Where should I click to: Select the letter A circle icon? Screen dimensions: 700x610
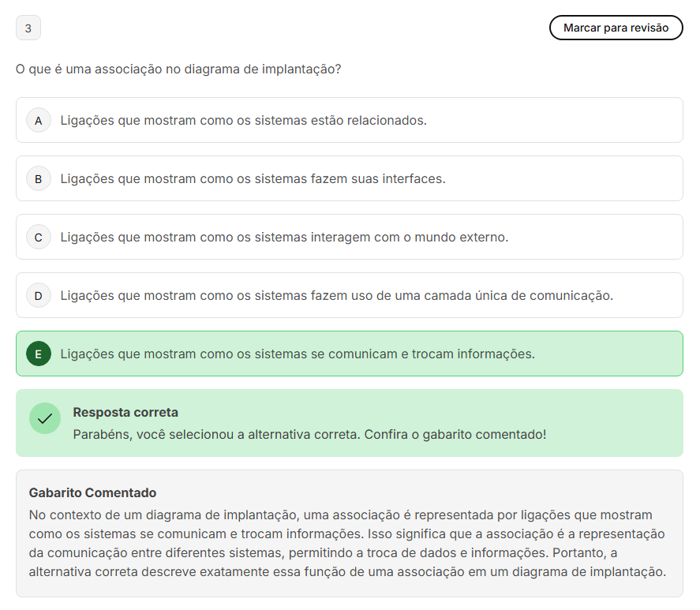(x=38, y=120)
